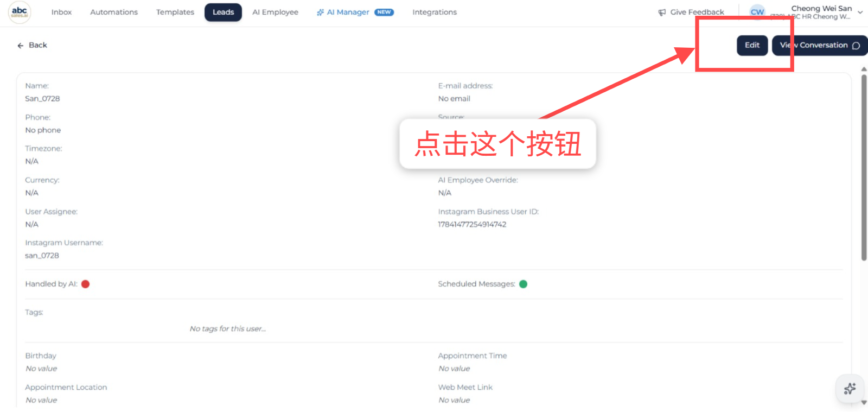The image size is (868, 412).
Task: Click the name value San_0728
Action: (x=42, y=99)
